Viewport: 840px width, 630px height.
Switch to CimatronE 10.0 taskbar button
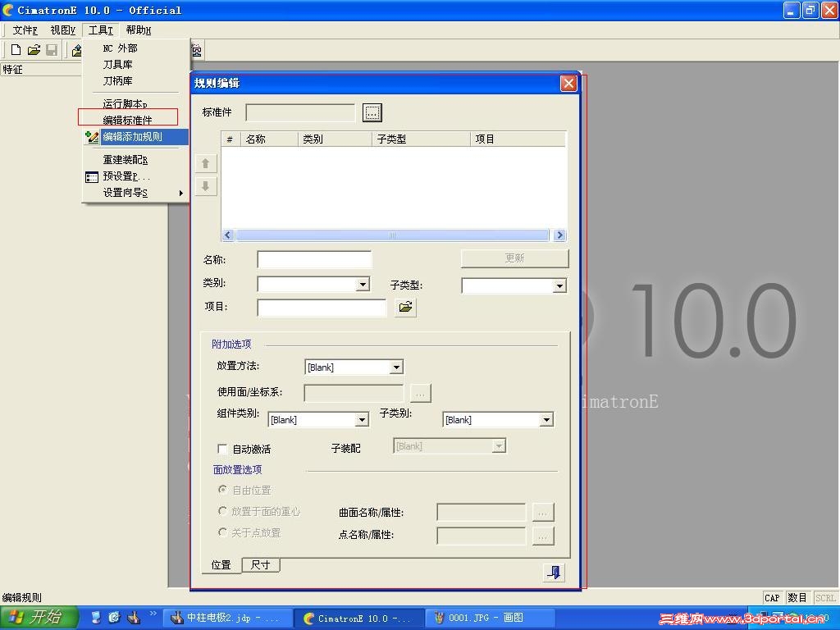click(x=358, y=619)
